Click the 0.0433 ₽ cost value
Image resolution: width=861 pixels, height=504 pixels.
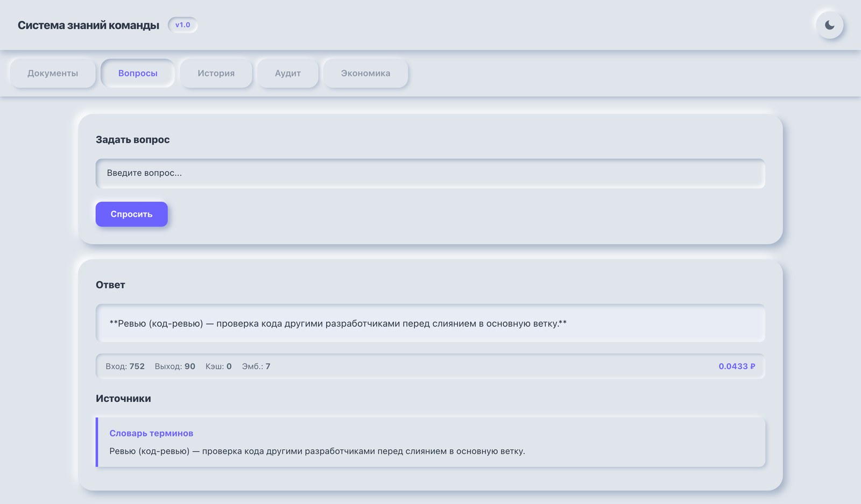point(737,366)
